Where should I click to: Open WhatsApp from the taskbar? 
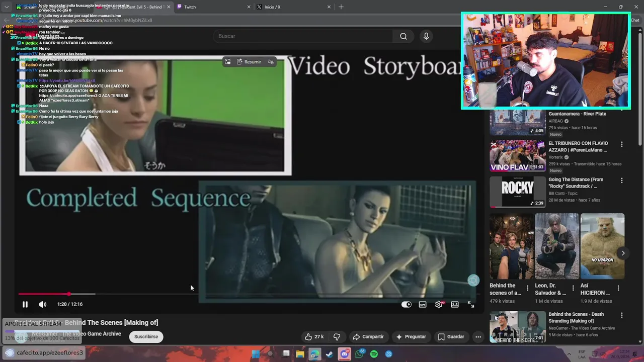tap(359, 354)
